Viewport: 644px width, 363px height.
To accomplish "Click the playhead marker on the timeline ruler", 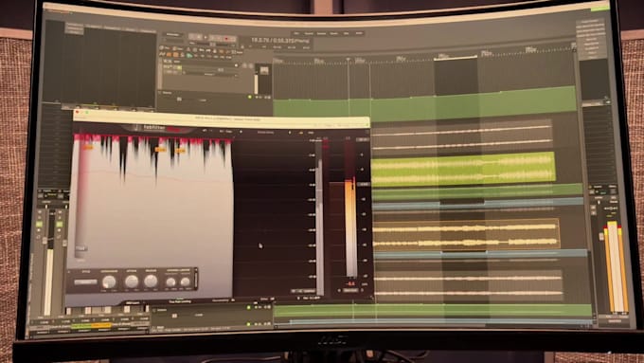I will pos(349,60).
